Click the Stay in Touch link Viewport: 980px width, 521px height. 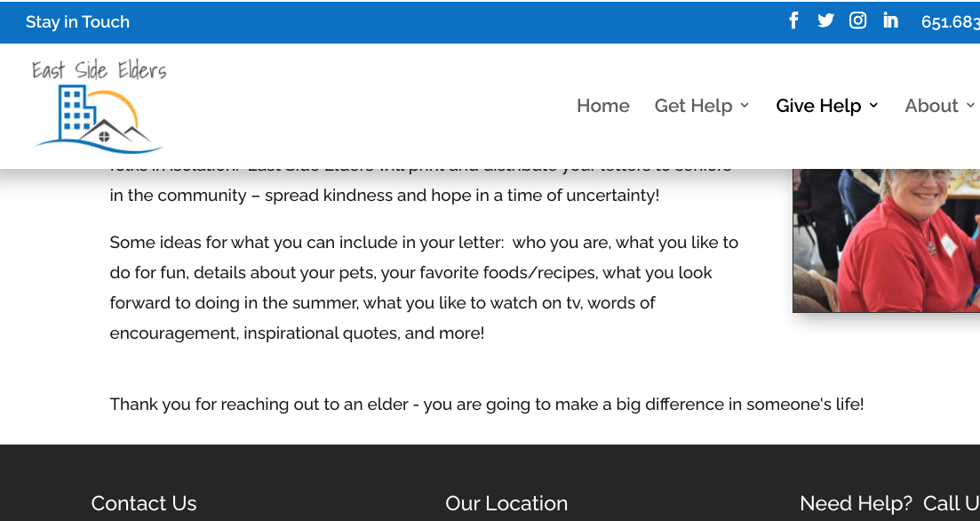pos(77,22)
